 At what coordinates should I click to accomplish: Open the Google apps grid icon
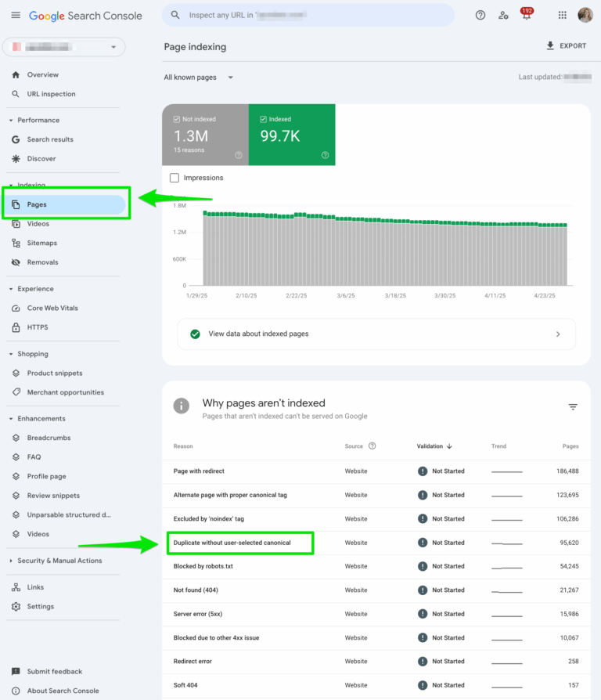562,15
